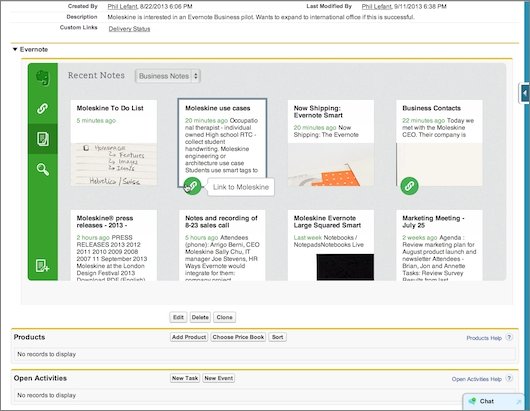Open Moleskine Evernote Large Squared Smart note
Screen dimensions: 530x411
coord(331,245)
